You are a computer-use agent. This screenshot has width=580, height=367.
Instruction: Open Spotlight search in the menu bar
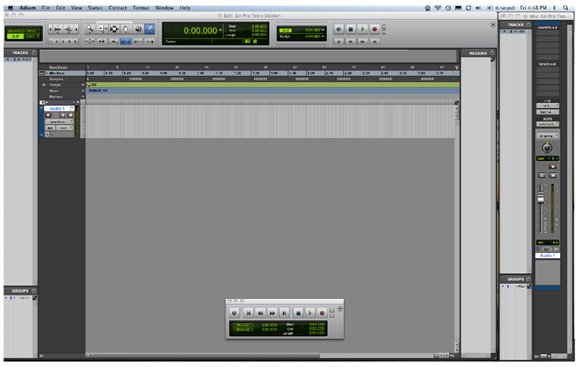coord(566,8)
